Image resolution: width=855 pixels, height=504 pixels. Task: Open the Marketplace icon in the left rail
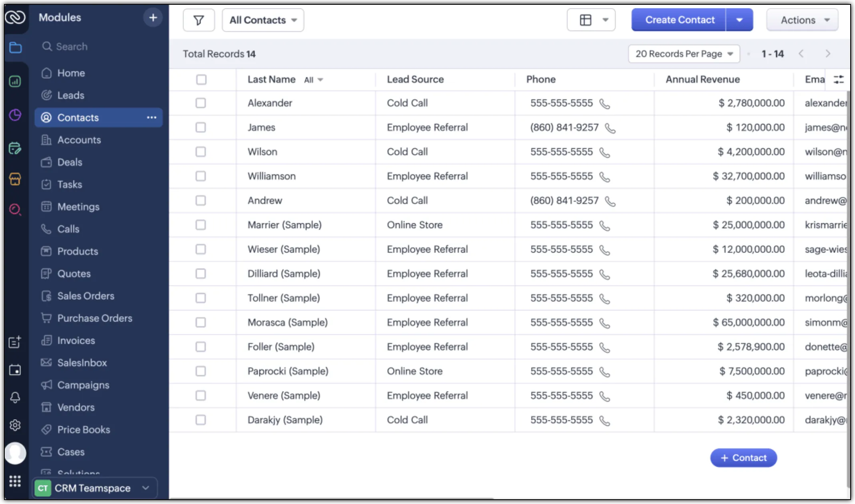click(x=15, y=180)
